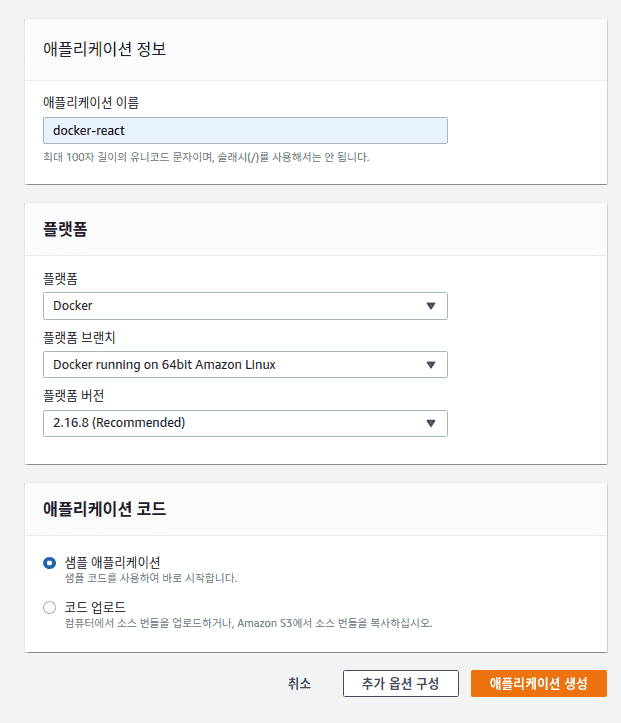Click the 샘플 애플리케이션 option label text

tap(112, 562)
